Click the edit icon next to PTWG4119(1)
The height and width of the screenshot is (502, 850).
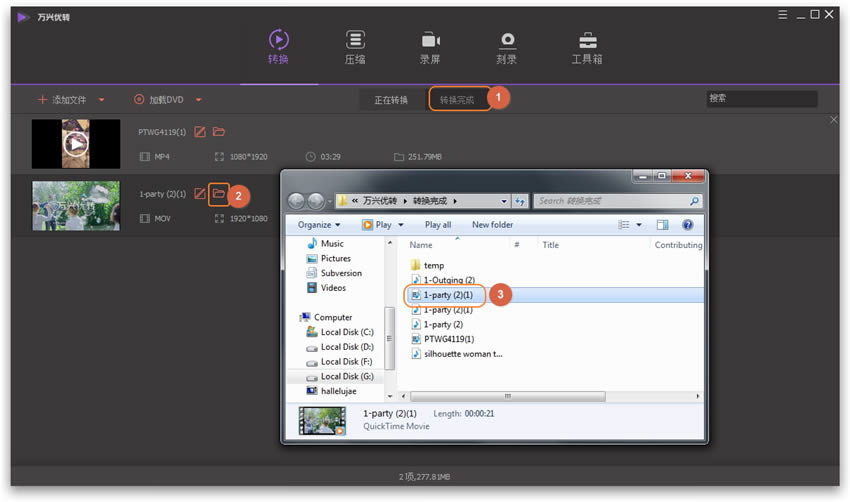[x=200, y=132]
